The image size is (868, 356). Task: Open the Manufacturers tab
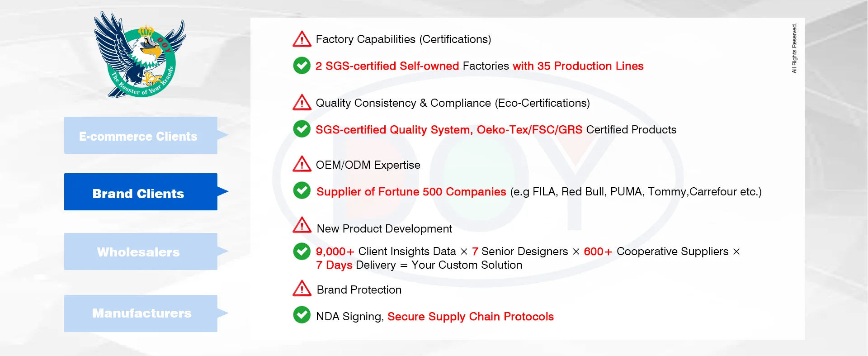tap(141, 313)
